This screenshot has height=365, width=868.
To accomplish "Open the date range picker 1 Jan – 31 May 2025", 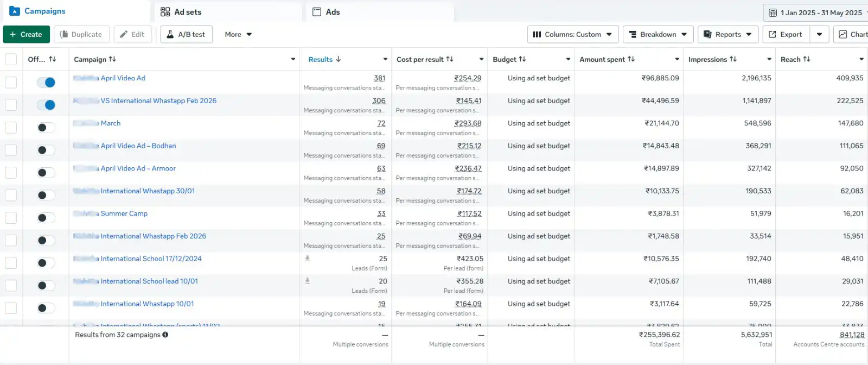I will pos(815,12).
